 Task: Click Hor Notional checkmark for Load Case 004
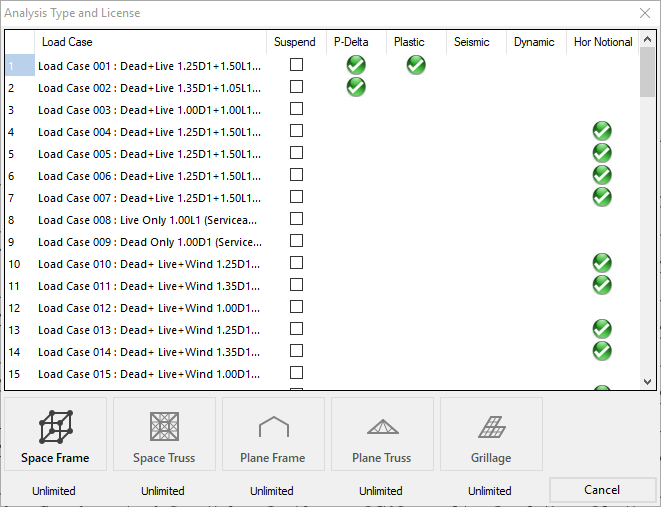click(x=602, y=131)
